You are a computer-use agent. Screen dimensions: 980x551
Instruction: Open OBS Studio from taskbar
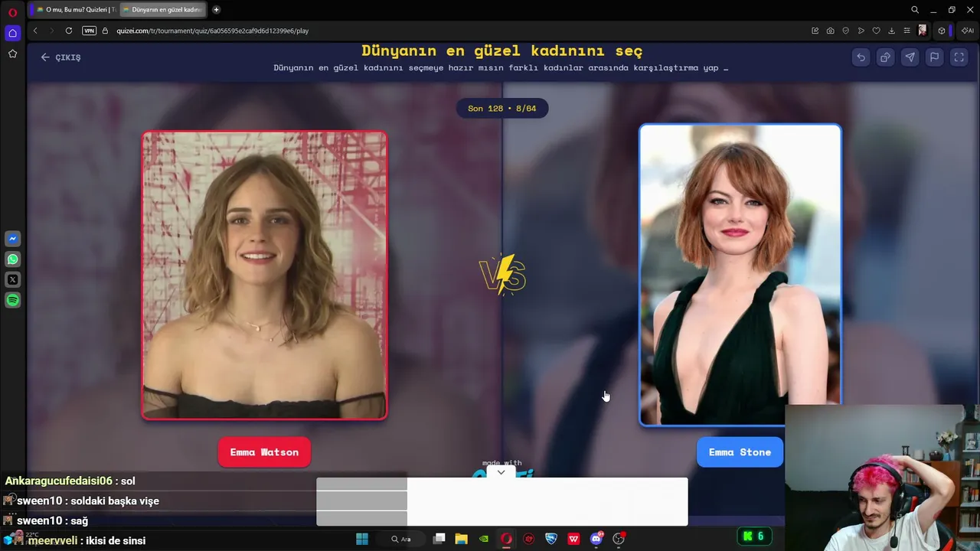[619, 539]
